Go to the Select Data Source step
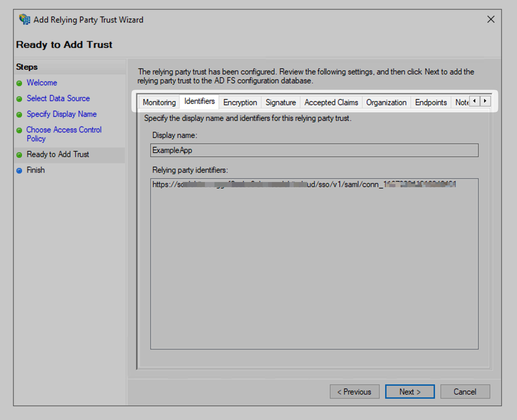 tap(58, 98)
